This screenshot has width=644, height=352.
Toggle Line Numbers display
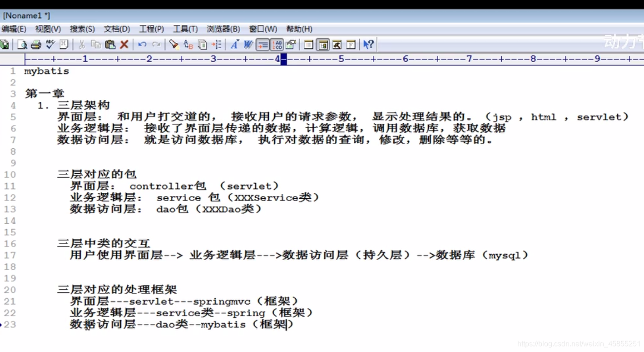pos(276,45)
